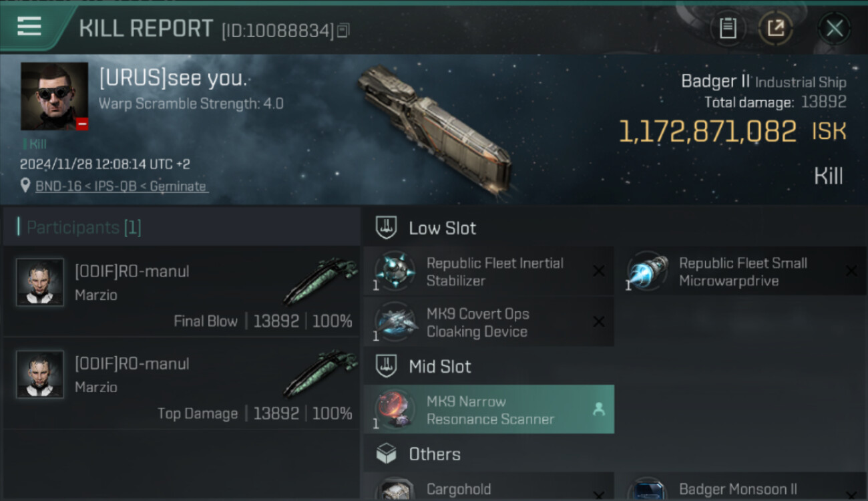Select the MK9 Covert Ops Cloaking Device icon
This screenshot has width=868, height=501.
click(x=395, y=322)
